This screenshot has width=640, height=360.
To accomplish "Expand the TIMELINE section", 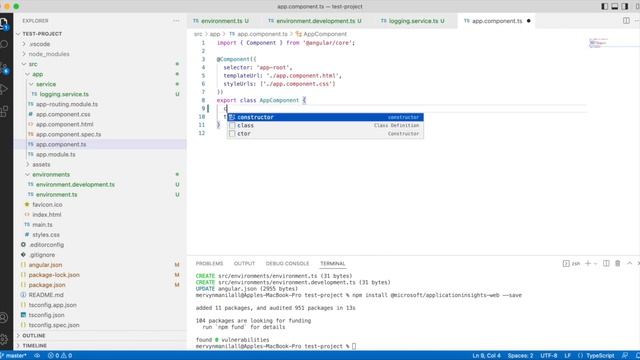I will coord(100,346).
